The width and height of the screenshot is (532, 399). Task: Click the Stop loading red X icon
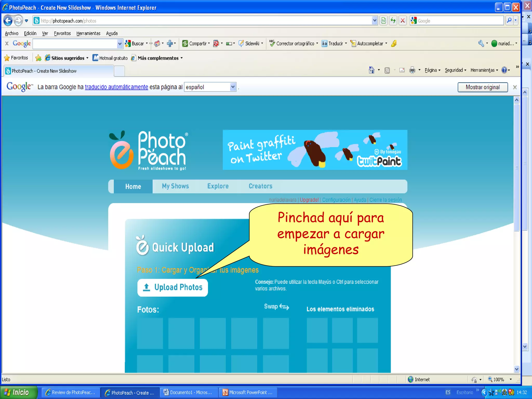coord(403,21)
